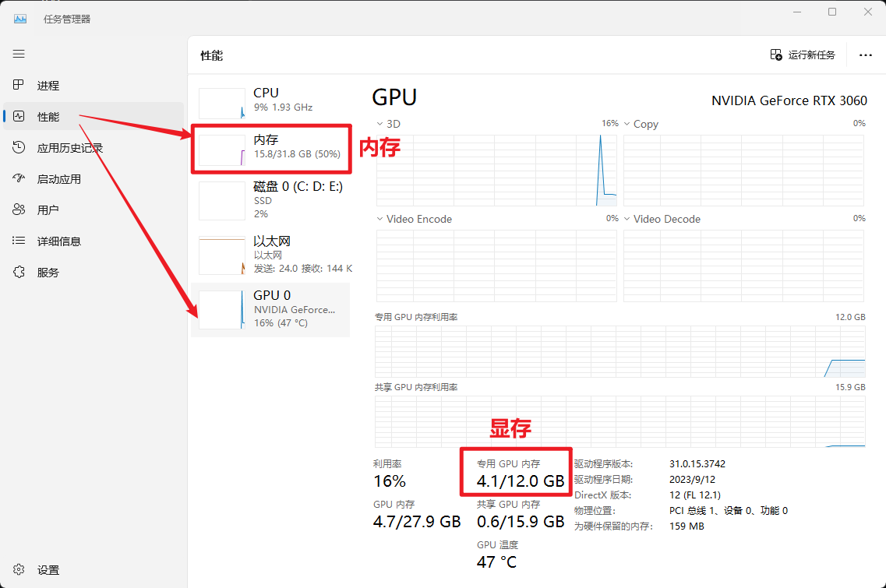Image resolution: width=886 pixels, height=588 pixels.
Task: Select Disk 0 (磁盘 0) performance item
Action: click(270, 200)
